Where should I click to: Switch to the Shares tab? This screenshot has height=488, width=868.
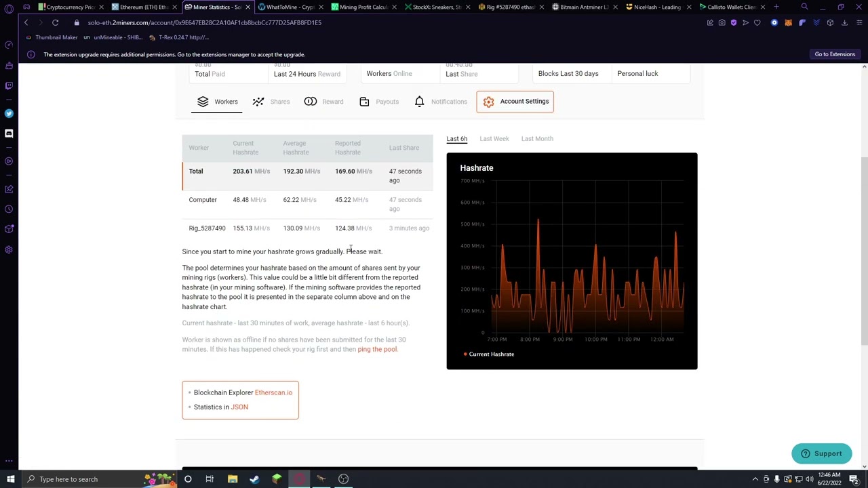coord(271,102)
